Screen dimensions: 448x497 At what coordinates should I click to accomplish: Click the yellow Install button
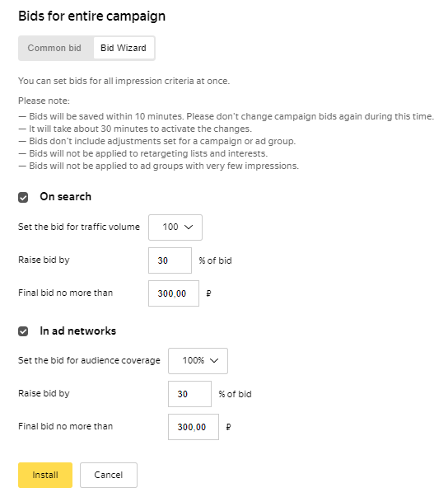(x=45, y=475)
